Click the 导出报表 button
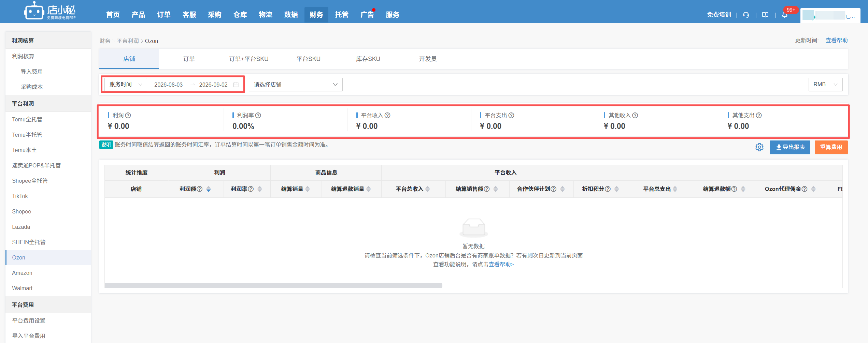 (790, 147)
